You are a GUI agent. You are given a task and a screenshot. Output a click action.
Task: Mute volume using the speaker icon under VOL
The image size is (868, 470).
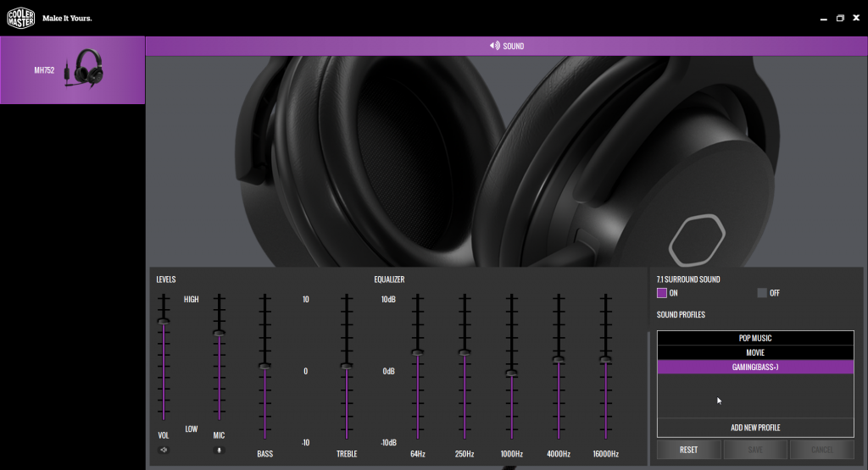pos(164,450)
